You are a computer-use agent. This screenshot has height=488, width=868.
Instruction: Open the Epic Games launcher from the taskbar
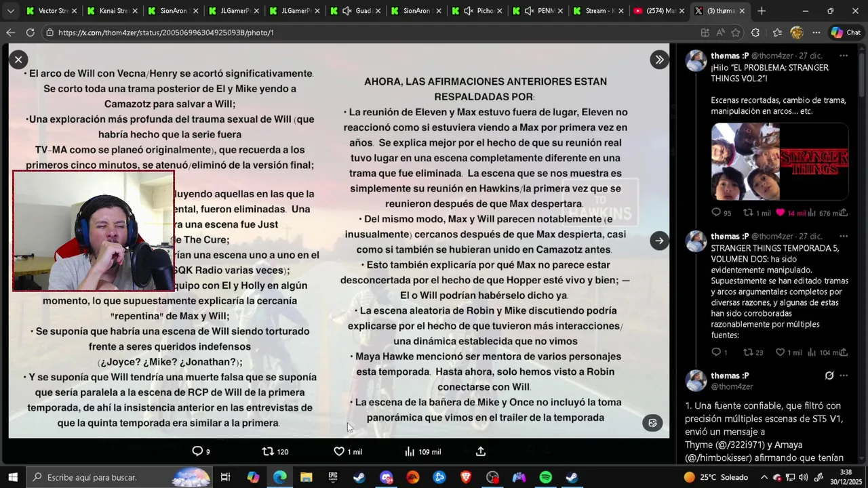point(332,477)
